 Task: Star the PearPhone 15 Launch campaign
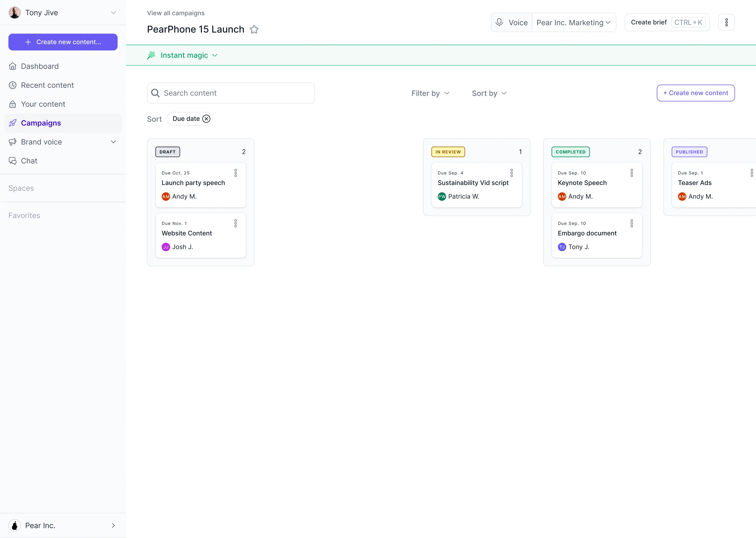pos(254,30)
